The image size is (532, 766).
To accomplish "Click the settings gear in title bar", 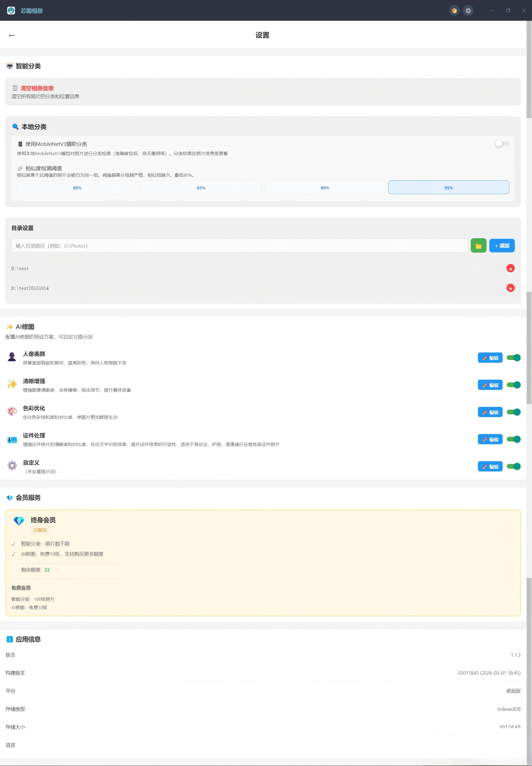I will pos(468,11).
